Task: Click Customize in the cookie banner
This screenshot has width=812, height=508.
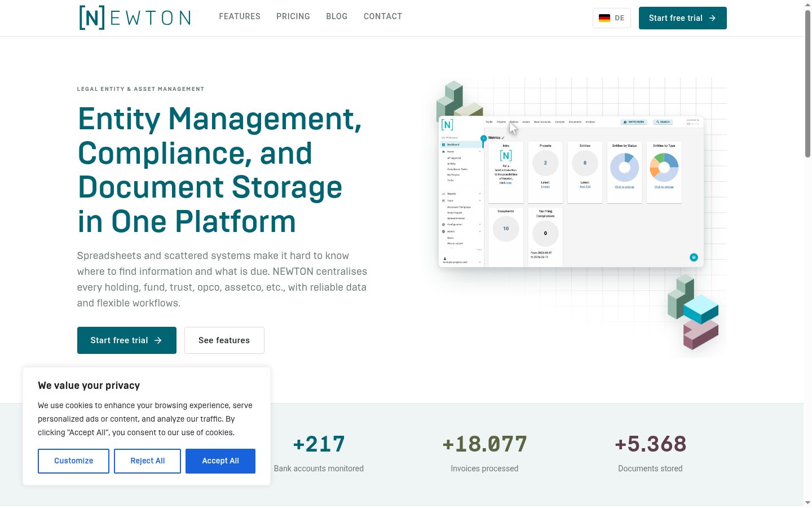Action: [x=73, y=461]
